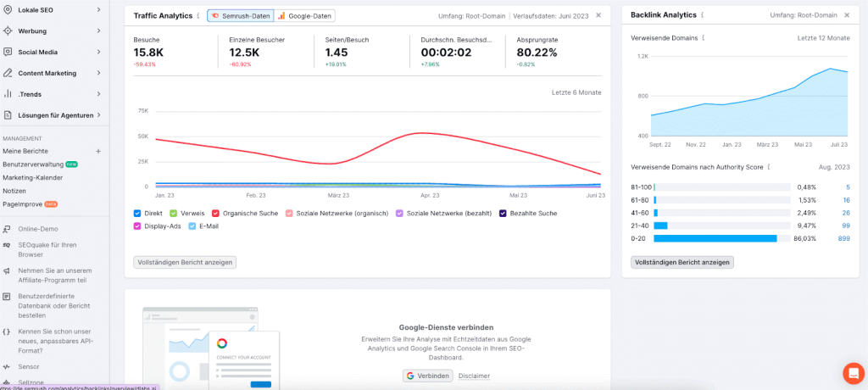868x390 pixels.
Task: Open the orange chat support bubble
Action: click(853, 373)
